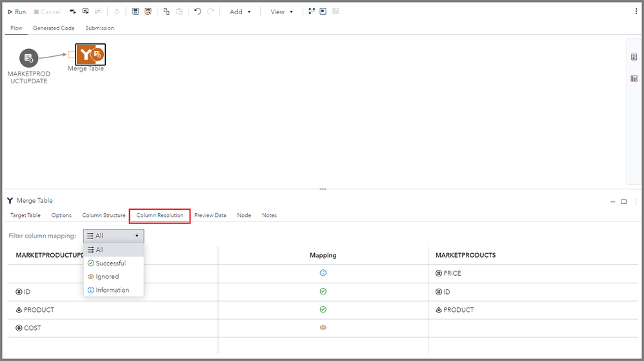This screenshot has height=361, width=644.
Task: Choose Ignored in the filter list
Action: (114, 276)
